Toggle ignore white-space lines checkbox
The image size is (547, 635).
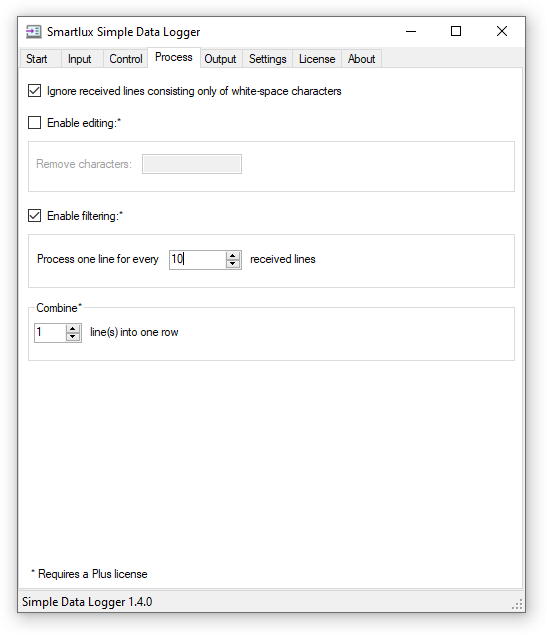point(34,91)
